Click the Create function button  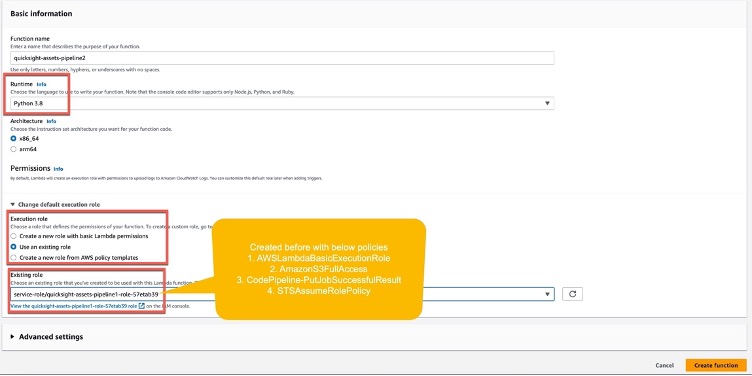pyautogui.click(x=716, y=365)
